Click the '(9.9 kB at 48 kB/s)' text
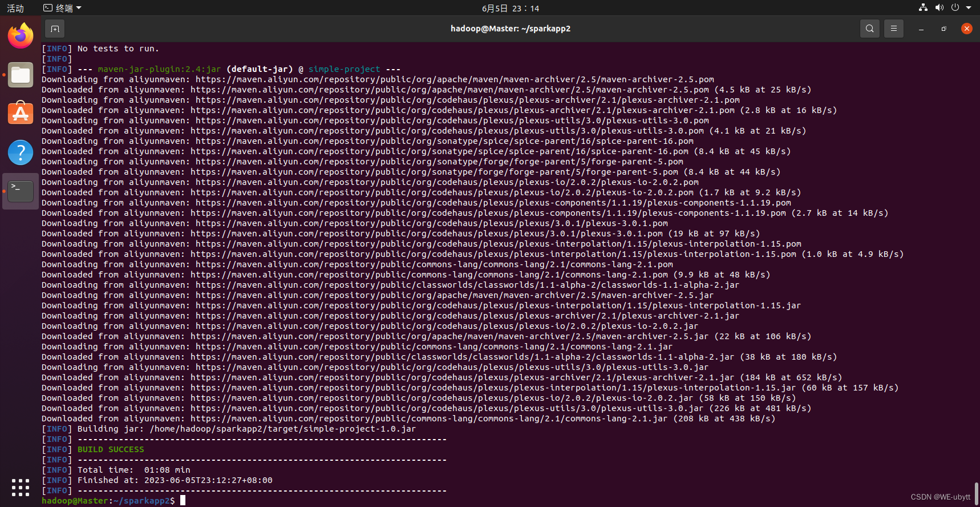Image resolution: width=980 pixels, height=507 pixels. pos(722,275)
